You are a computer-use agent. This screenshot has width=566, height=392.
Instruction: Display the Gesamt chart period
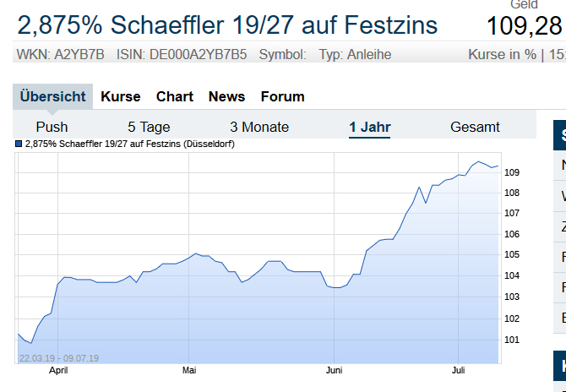475,128
